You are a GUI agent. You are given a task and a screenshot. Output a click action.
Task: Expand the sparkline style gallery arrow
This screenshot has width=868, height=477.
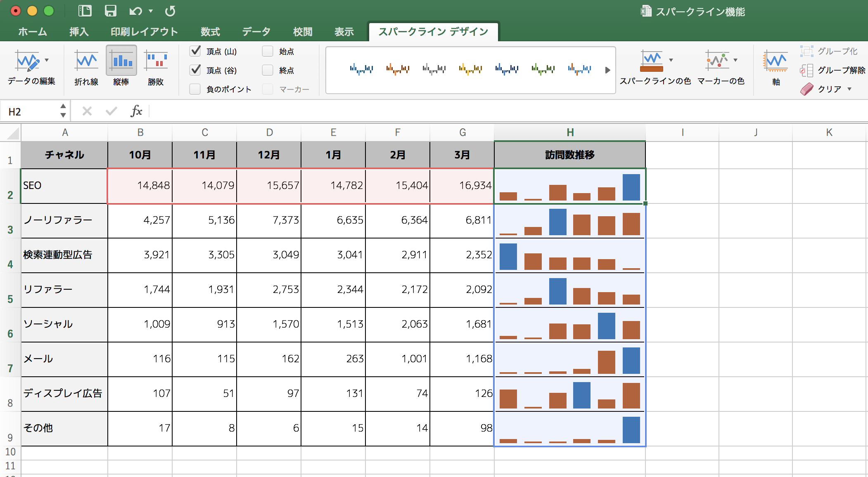coord(607,70)
